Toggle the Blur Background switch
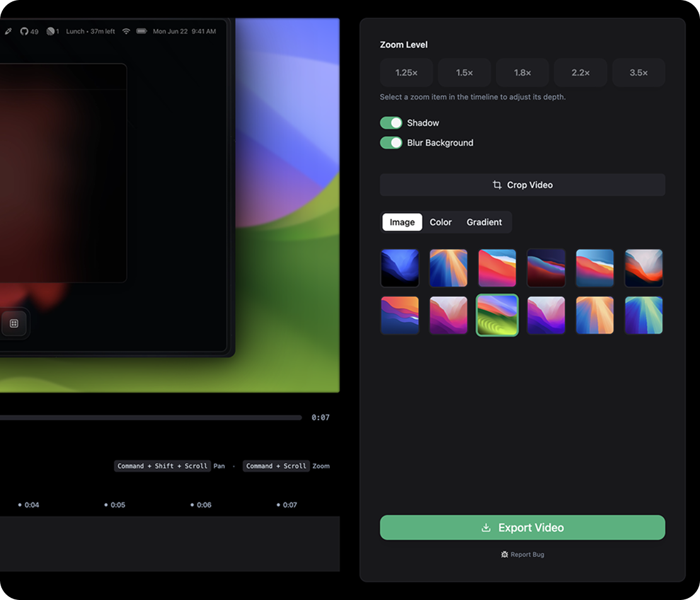Screen dimensions: 700x600 391,143
